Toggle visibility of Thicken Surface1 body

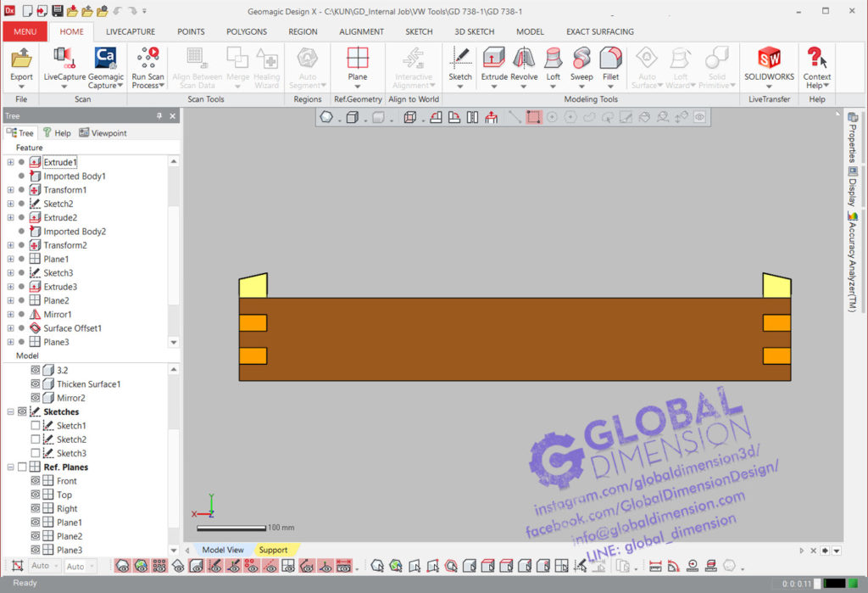36,383
